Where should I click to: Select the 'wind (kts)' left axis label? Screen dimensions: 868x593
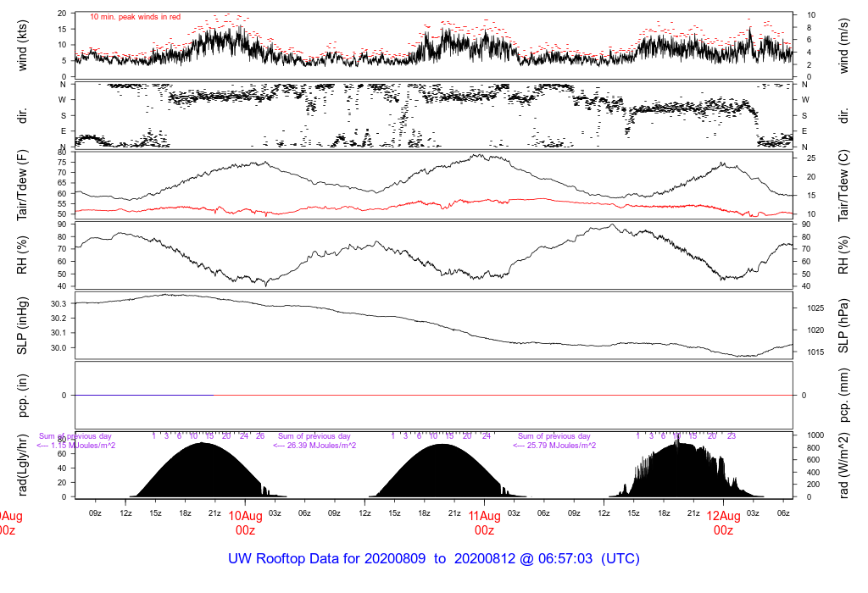[x=22, y=46]
